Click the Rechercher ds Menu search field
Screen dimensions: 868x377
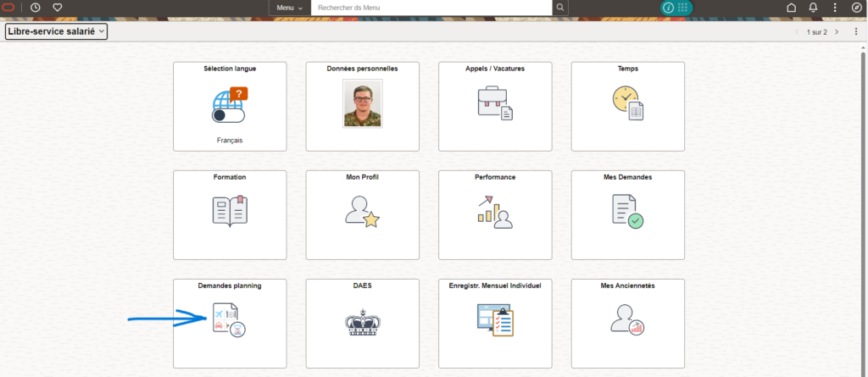431,8
